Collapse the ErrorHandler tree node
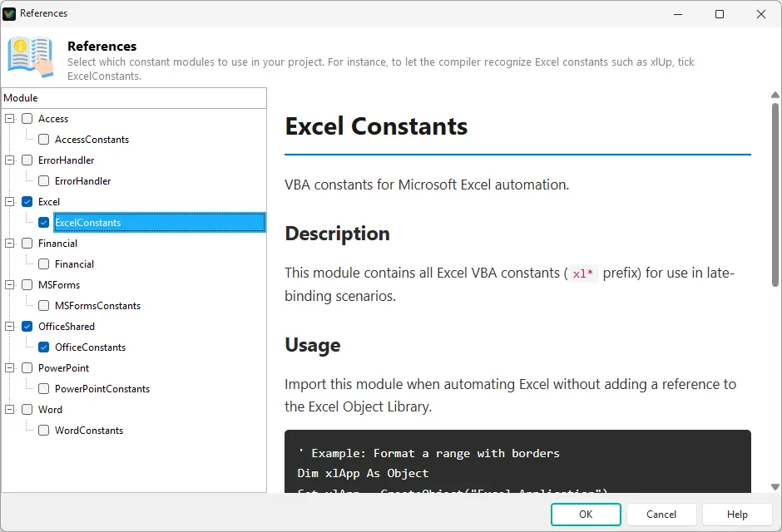782x532 pixels. 9,160
